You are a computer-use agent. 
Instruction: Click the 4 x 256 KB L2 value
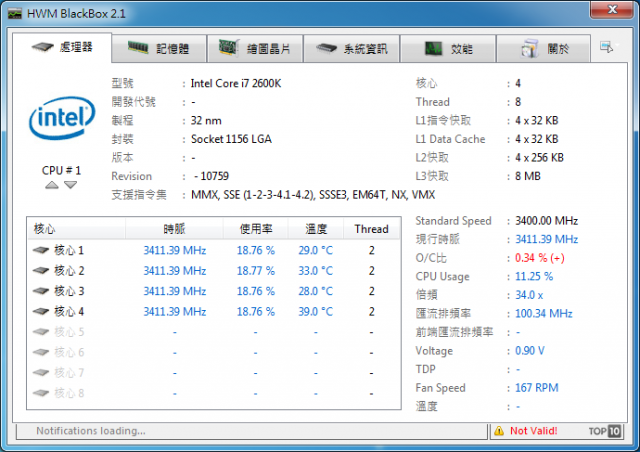539,158
